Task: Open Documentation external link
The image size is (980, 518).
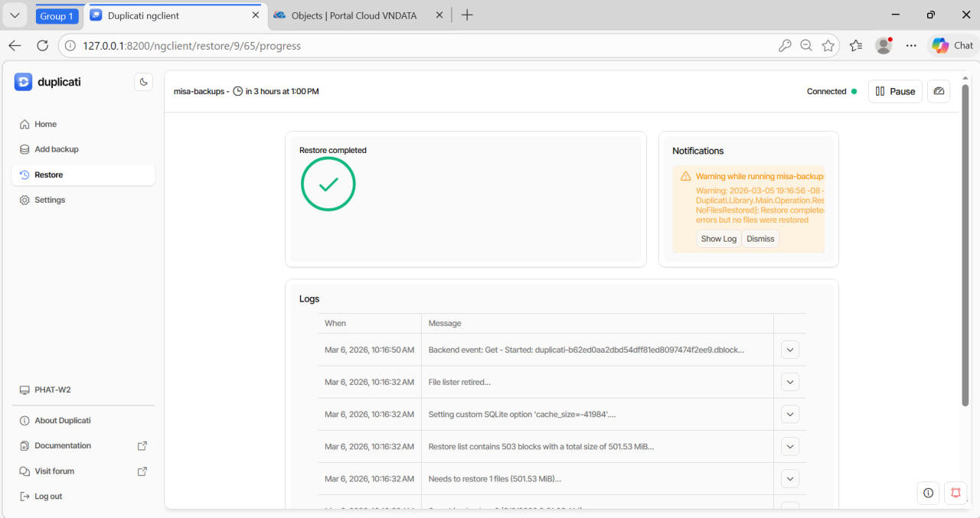Action: [63, 445]
